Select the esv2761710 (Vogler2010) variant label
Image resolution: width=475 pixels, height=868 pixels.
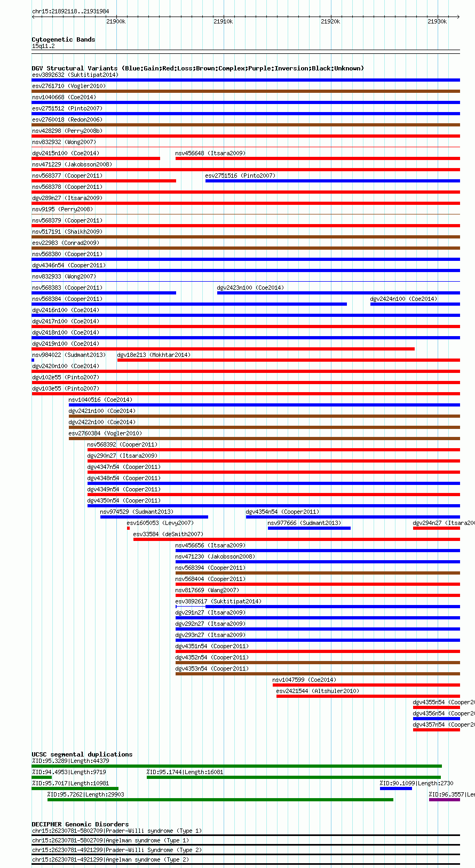tap(69, 86)
